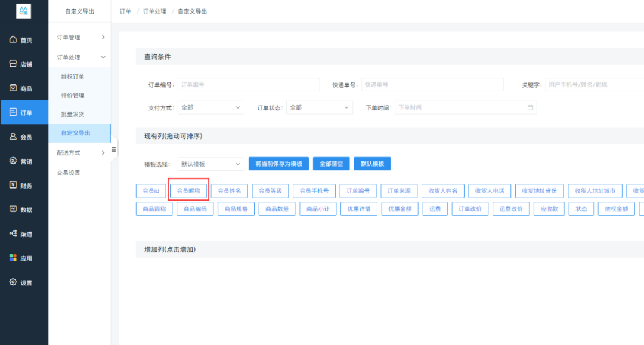The width and height of the screenshot is (644, 345).
Task: Click the 收货人姓名 column tag
Action: pyautogui.click(x=442, y=191)
